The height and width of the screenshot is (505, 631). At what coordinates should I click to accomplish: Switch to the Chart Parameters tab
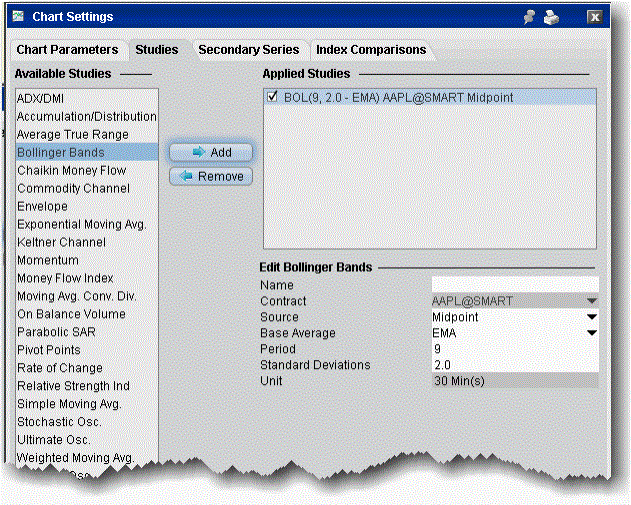(67, 49)
